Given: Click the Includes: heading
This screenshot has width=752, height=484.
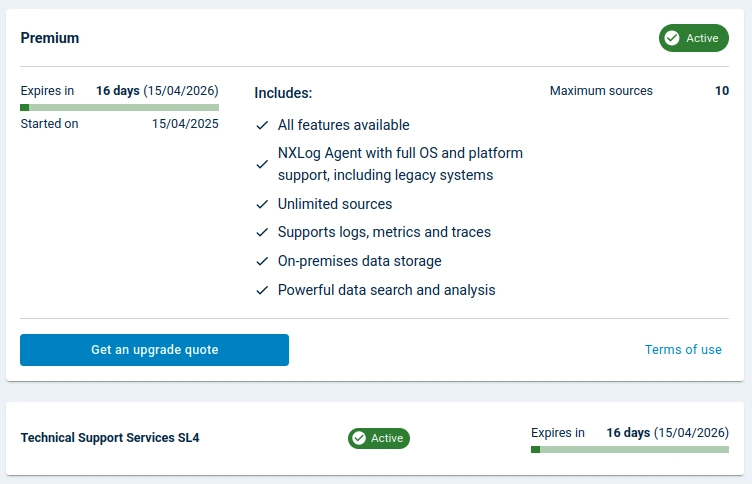Looking at the screenshot, I should 283,93.
